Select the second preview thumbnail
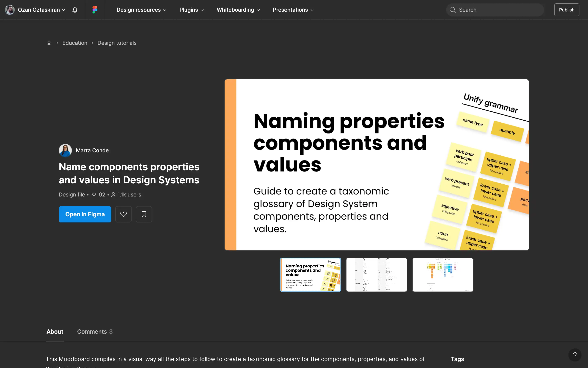The image size is (588, 368). (x=377, y=275)
